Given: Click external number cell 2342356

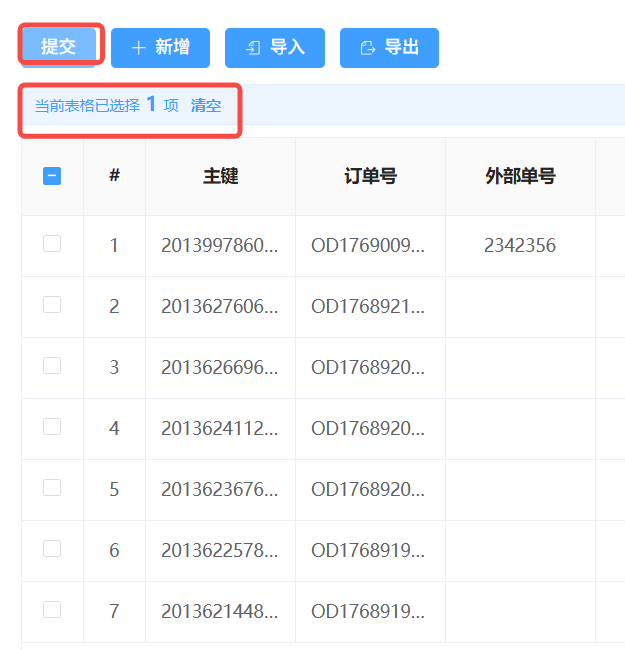Looking at the screenshot, I should point(520,245).
